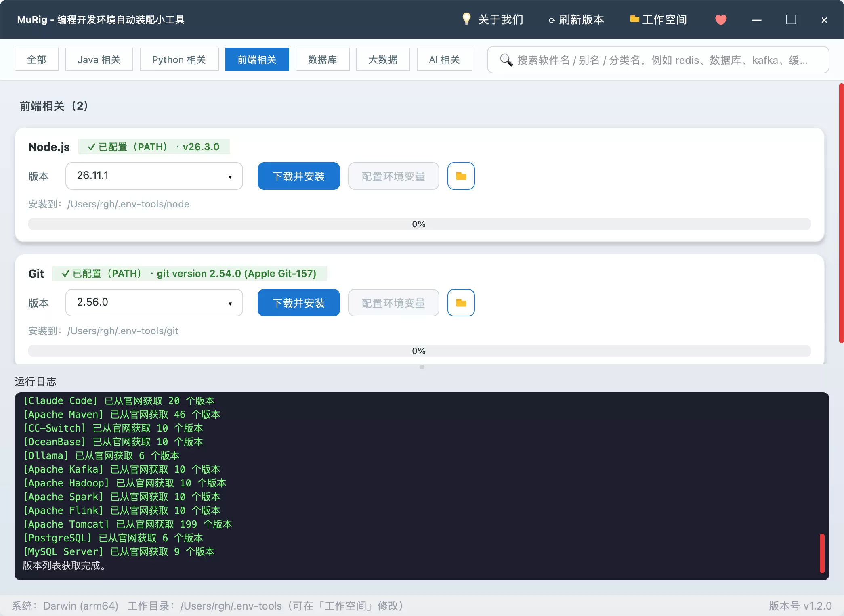
Task: Open the Node.js install folder icon
Action: tap(461, 176)
